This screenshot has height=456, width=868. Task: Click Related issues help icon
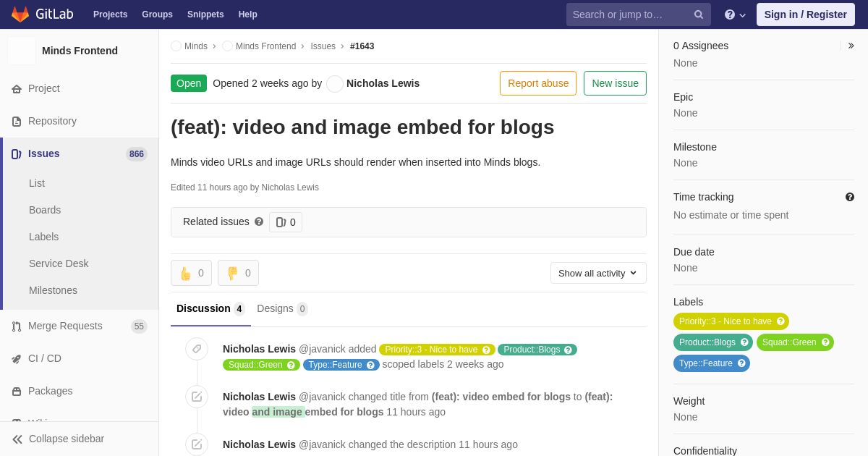[x=259, y=221]
